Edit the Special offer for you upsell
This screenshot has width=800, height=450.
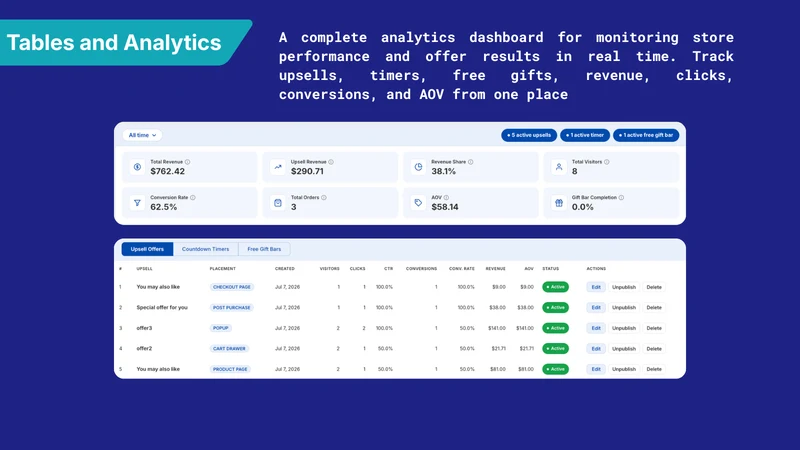tap(596, 308)
